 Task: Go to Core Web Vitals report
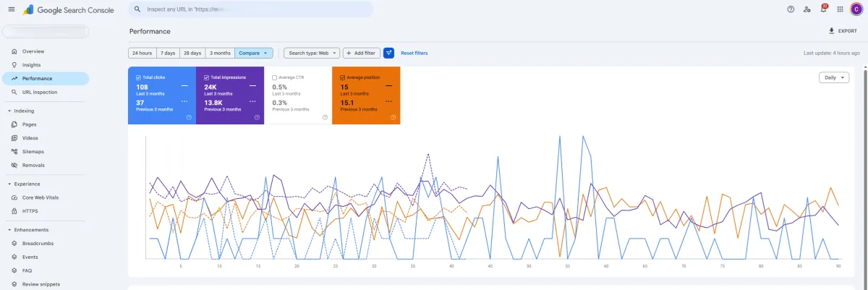(x=40, y=197)
